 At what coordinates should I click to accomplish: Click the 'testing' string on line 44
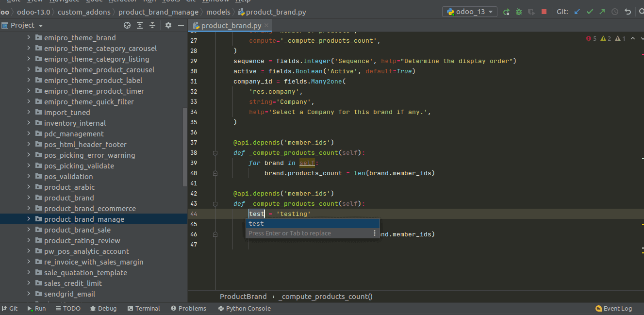(294, 214)
